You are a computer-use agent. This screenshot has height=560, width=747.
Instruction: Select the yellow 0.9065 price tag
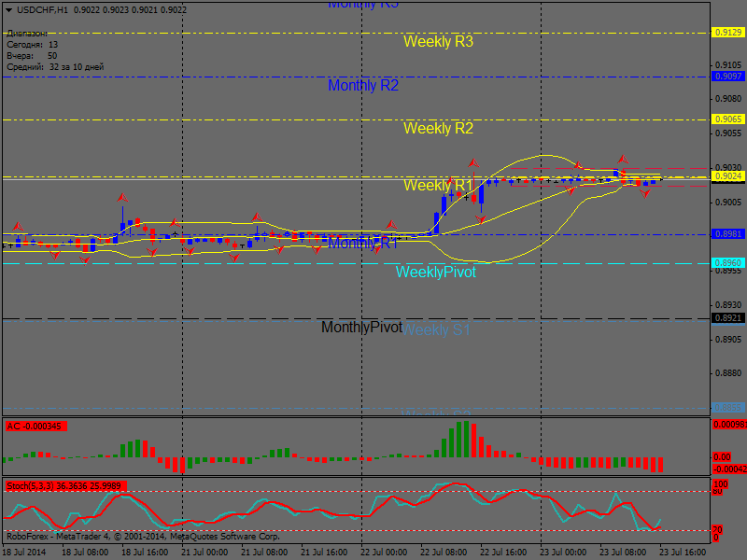point(727,119)
